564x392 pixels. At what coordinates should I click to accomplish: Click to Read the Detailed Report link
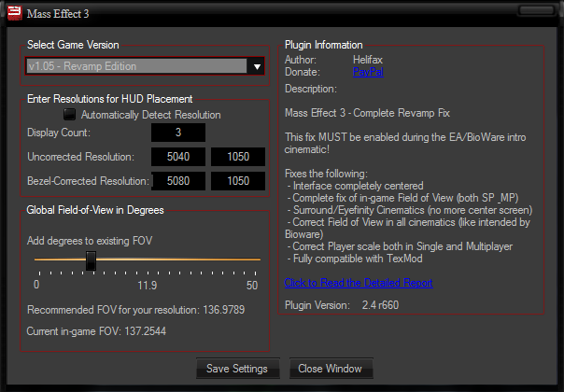tap(359, 283)
